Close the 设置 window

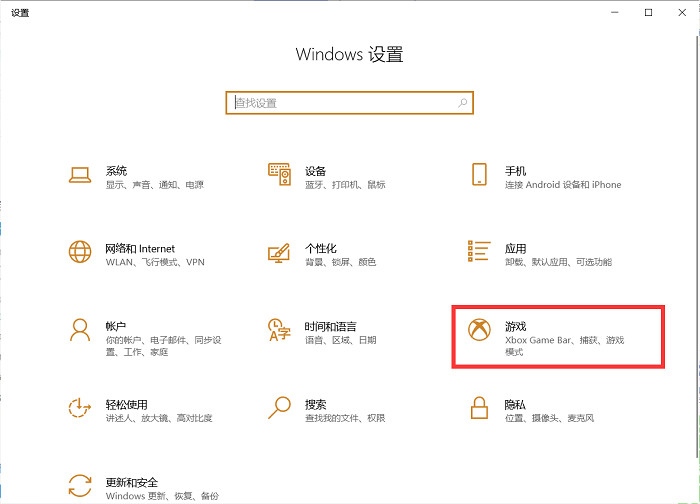pyautogui.click(x=682, y=12)
